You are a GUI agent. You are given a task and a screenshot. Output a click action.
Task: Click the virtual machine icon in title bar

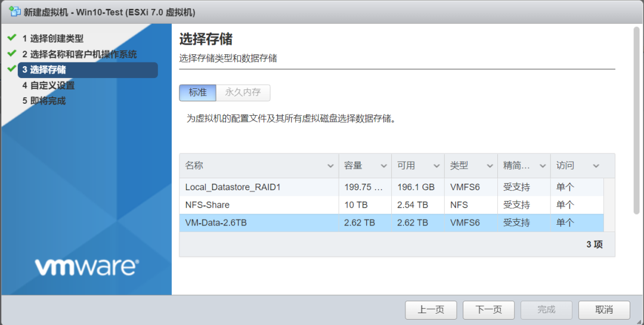15,11
